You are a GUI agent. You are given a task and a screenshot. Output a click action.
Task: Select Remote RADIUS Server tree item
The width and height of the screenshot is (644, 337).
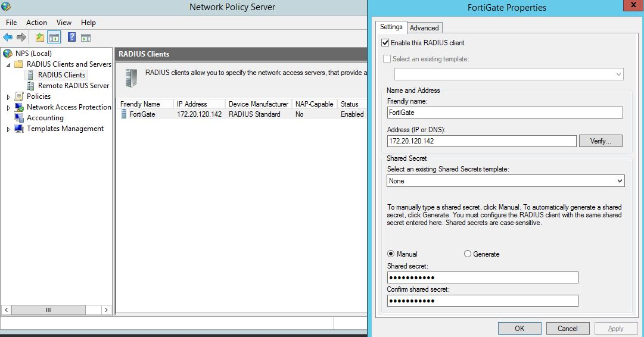coord(73,85)
